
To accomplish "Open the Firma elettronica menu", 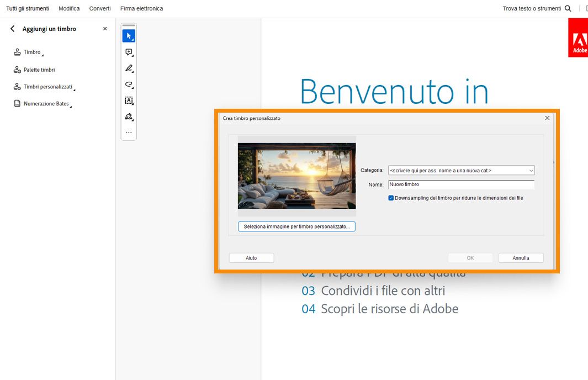I will coord(142,8).
